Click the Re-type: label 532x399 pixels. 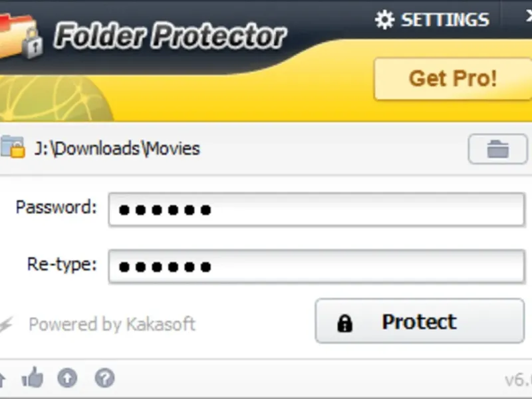tap(62, 263)
